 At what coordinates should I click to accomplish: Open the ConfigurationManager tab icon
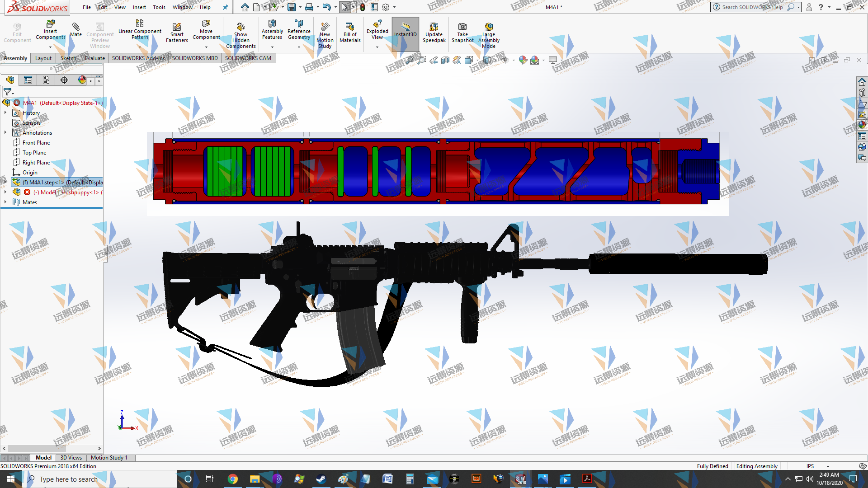pyautogui.click(x=46, y=80)
